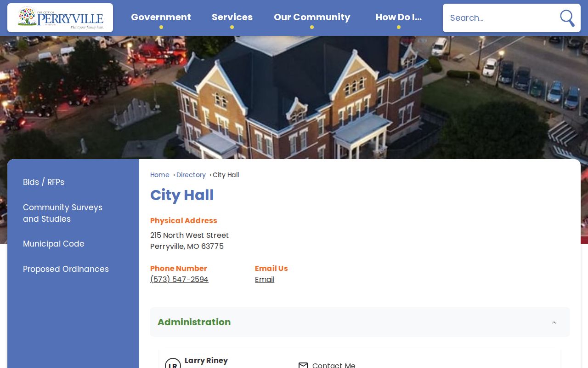588x368 pixels.
Task: Click the Administration heading
Action: 194,322
